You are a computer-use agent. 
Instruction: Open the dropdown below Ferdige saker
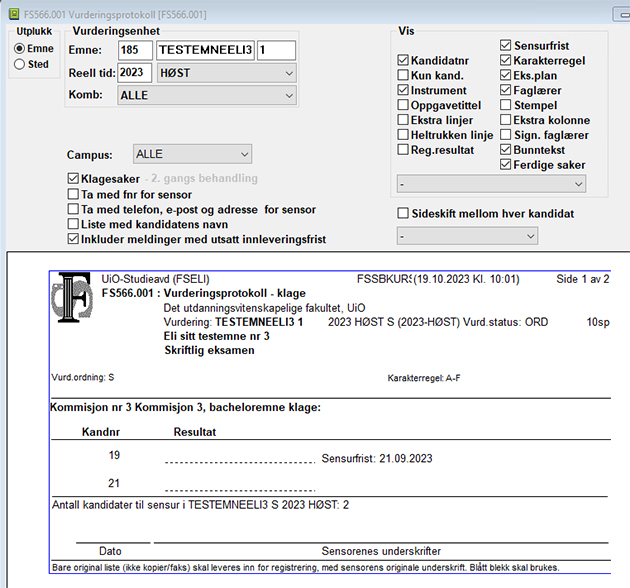pyautogui.click(x=491, y=184)
